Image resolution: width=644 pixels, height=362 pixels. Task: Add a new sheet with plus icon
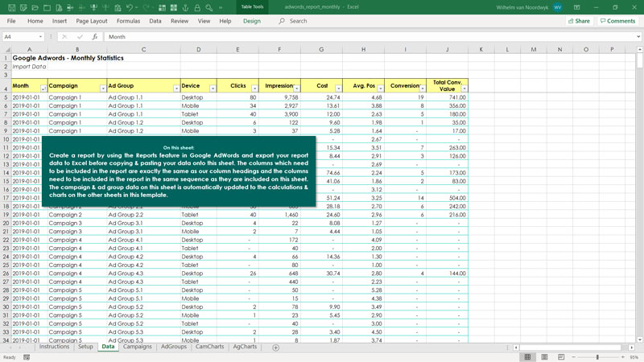[276, 348]
